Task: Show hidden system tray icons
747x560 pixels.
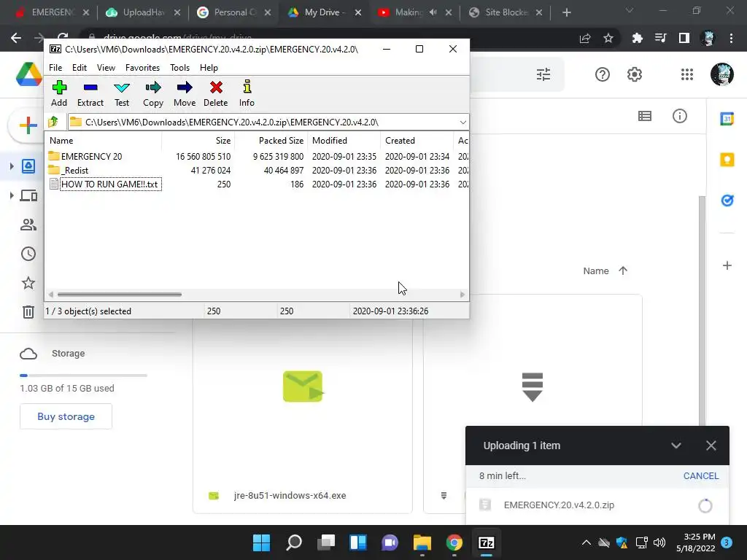Action: [x=587, y=542]
